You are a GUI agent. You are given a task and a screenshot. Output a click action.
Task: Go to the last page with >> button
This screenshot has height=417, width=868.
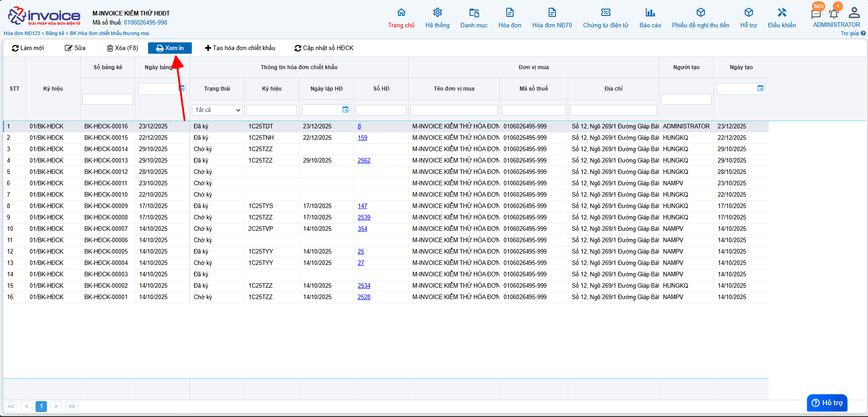tap(72, 407)
